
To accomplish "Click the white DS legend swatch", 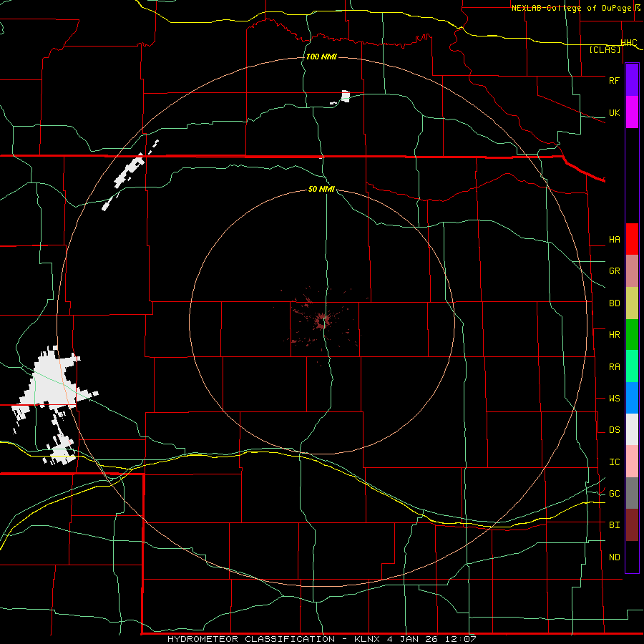I will (632, 429).
